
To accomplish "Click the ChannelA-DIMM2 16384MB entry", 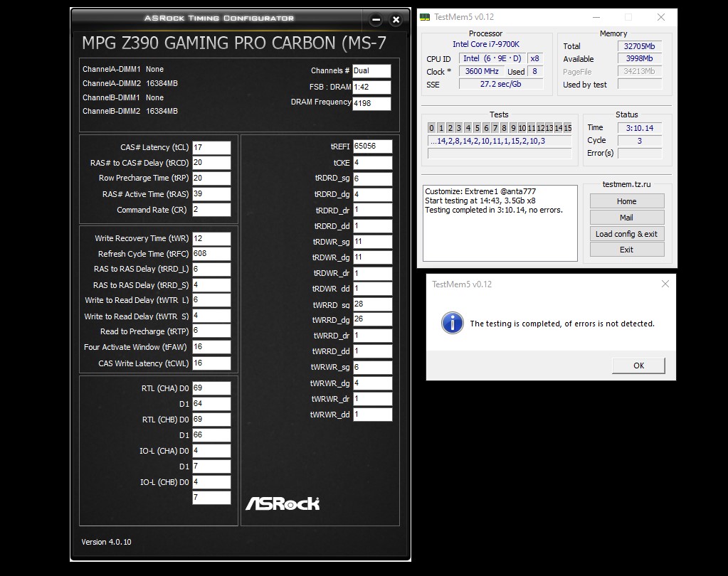I will coord(130,83).
